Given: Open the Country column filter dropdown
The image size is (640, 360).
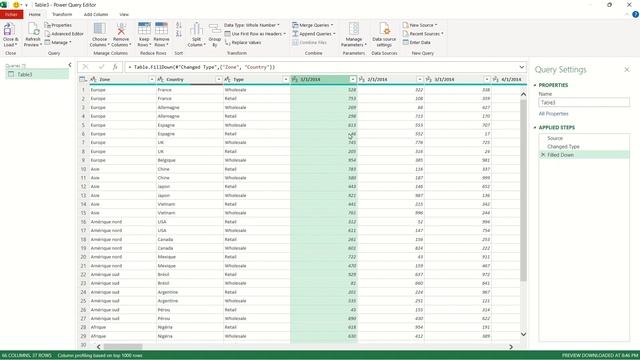Looking at the screenshot, I should [x=219, y=80].
